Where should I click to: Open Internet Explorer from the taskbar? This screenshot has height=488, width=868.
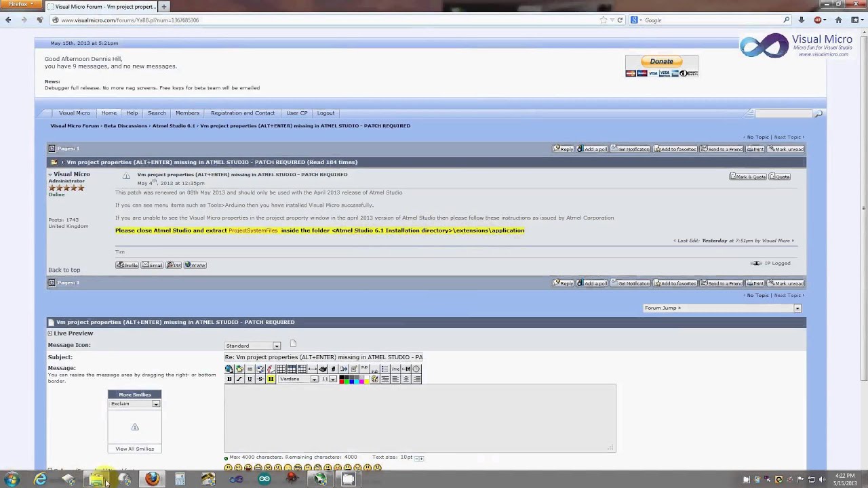pos(41,479)
